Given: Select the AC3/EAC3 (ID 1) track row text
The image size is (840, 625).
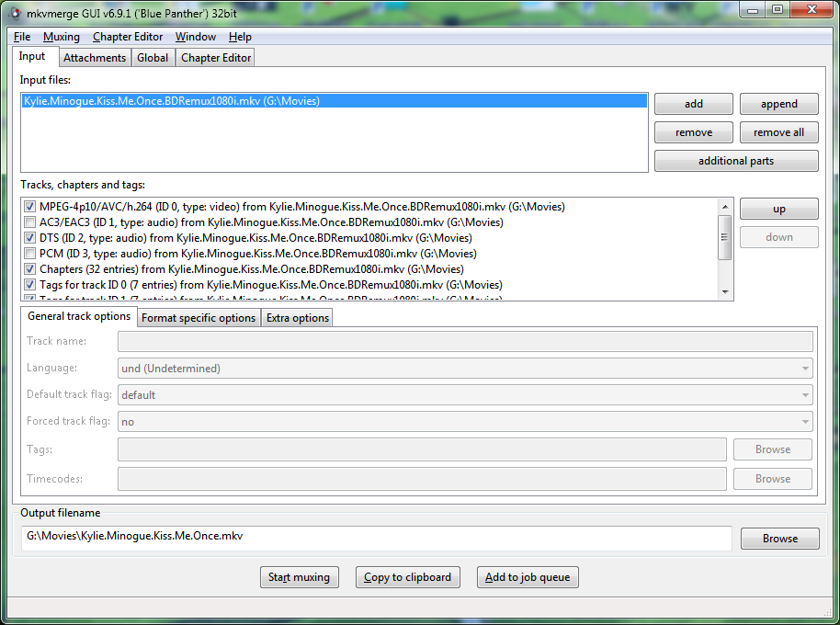Looking at the screenshot, I should tap(271, 222).
